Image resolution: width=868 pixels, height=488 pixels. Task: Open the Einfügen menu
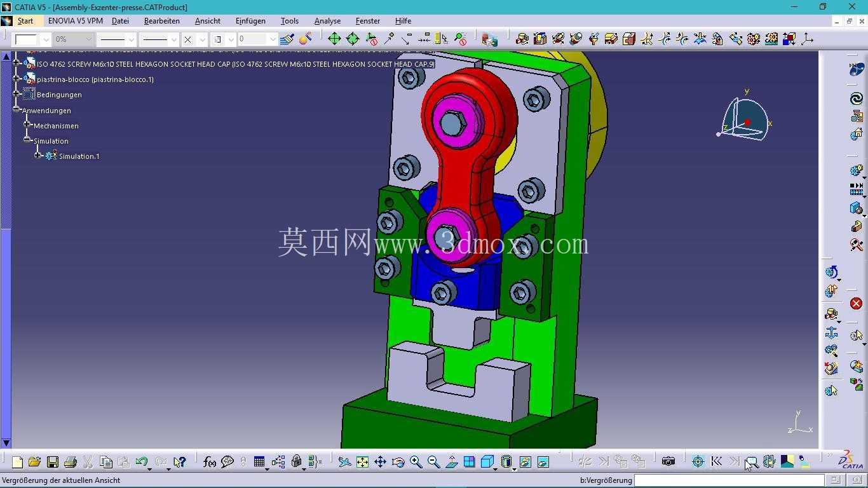click(250, 21)
